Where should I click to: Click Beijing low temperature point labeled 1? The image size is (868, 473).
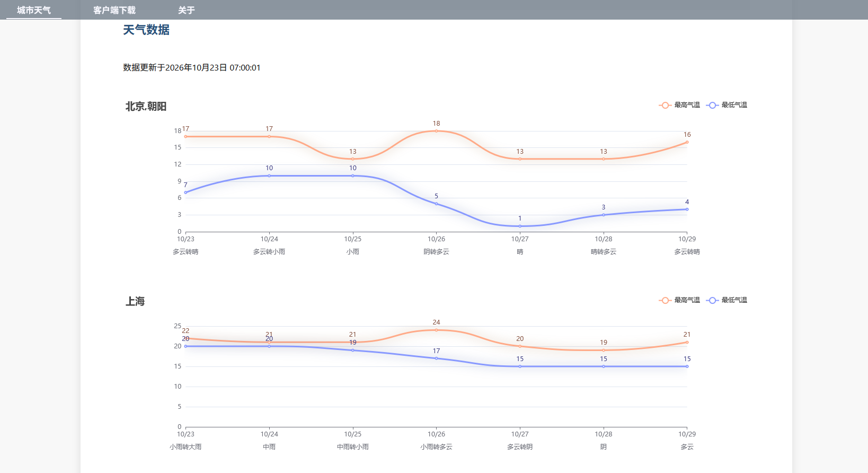pyautogui.click(x=520, y=226)
